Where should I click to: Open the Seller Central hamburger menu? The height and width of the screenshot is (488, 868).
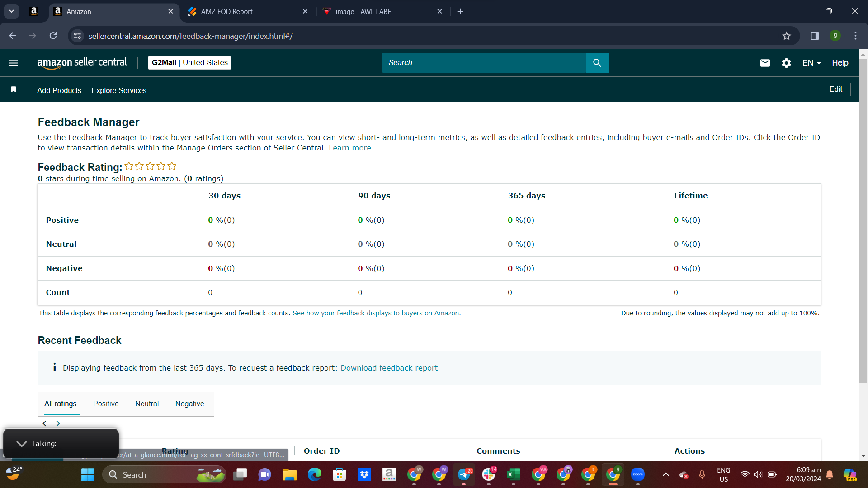[x=14, y=63]
